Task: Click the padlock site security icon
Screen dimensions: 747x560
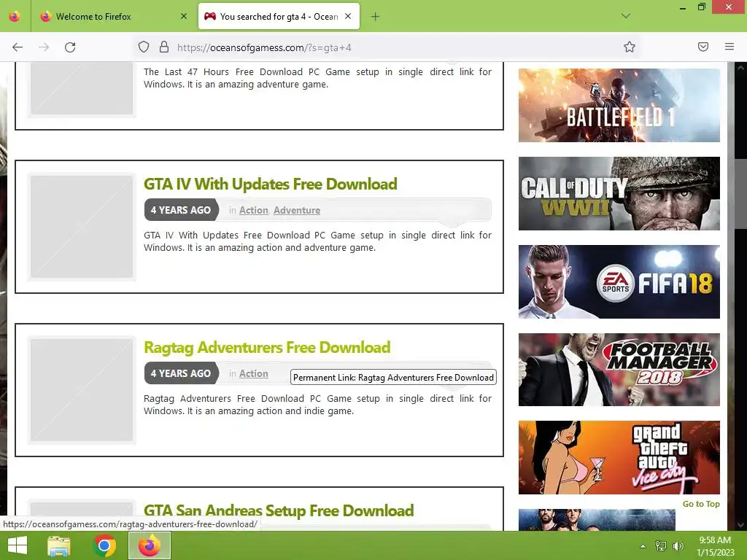Action: point(164,47)
